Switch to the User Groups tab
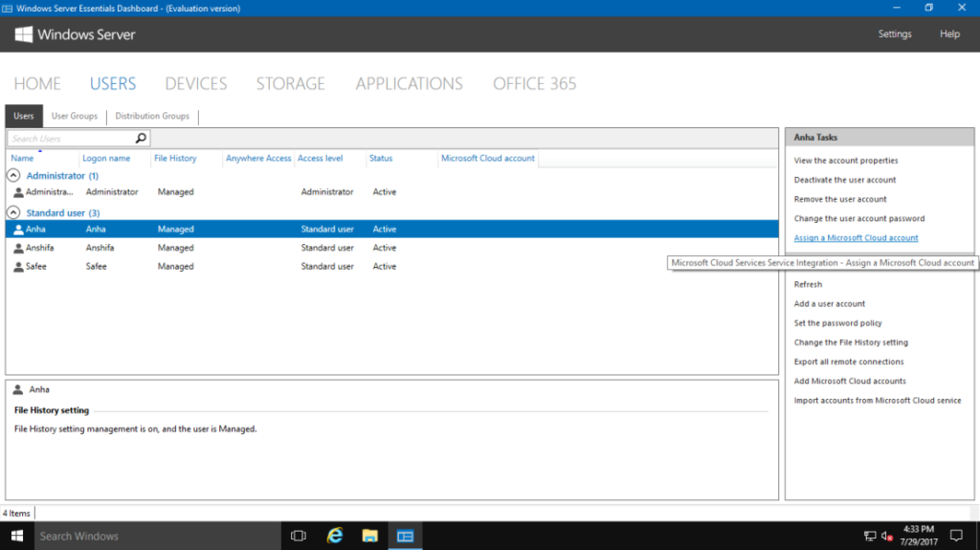The image size is (980, 550). pos(75,116)
